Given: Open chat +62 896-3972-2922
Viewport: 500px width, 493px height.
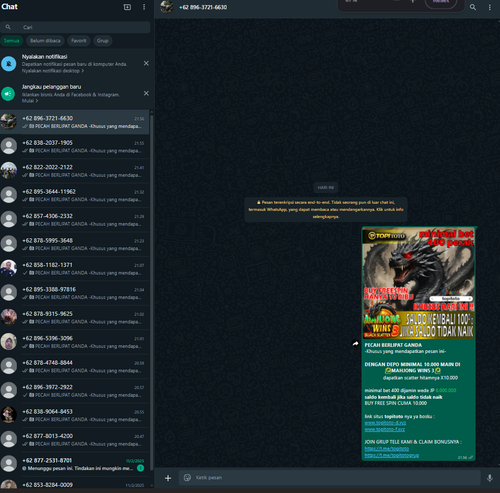Looking at the screenshot, I should point(75,391).
